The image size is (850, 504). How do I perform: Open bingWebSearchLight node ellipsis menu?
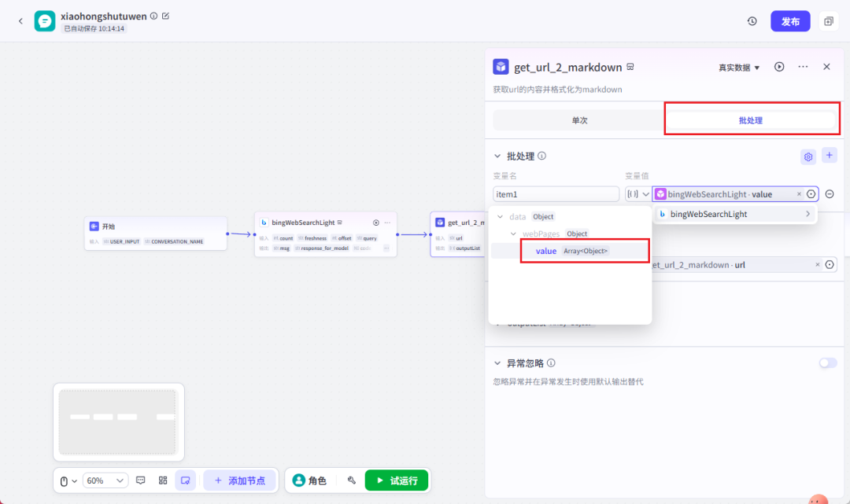pos(387,223)
